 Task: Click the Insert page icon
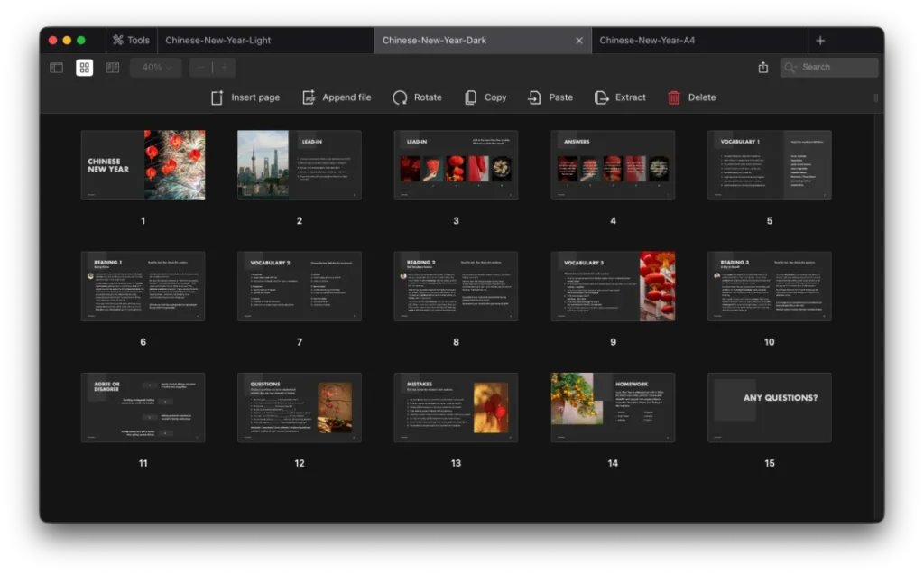point(217,97)
